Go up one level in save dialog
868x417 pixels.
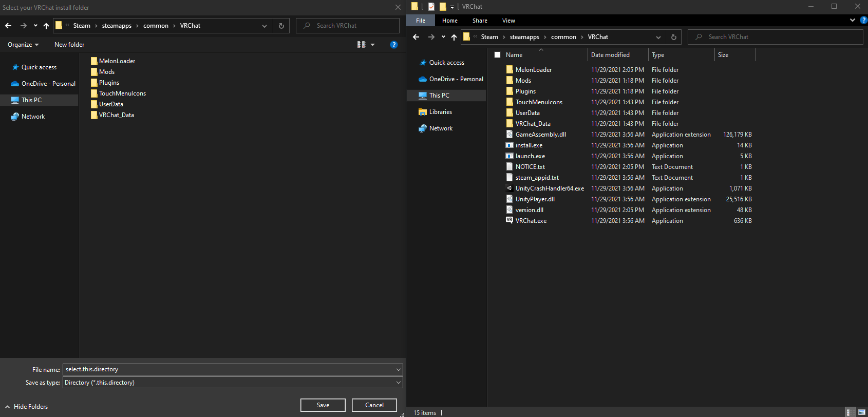click(46, 26)
